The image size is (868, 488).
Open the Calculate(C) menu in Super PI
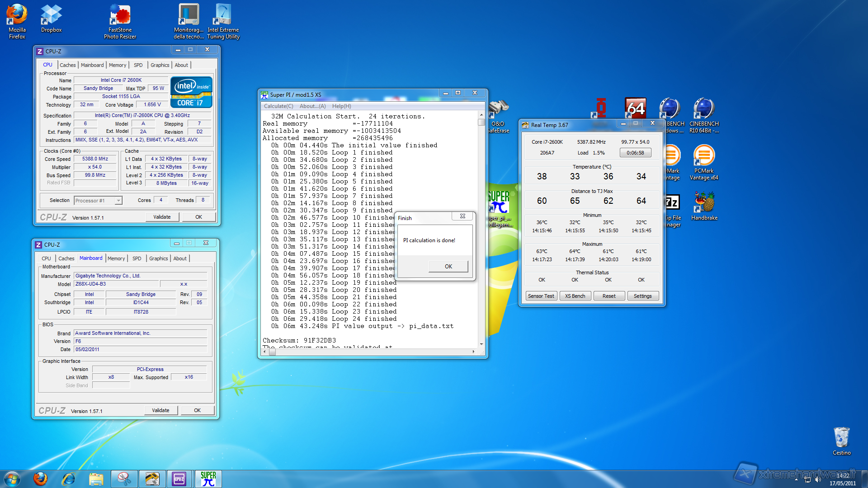(278, 106)
